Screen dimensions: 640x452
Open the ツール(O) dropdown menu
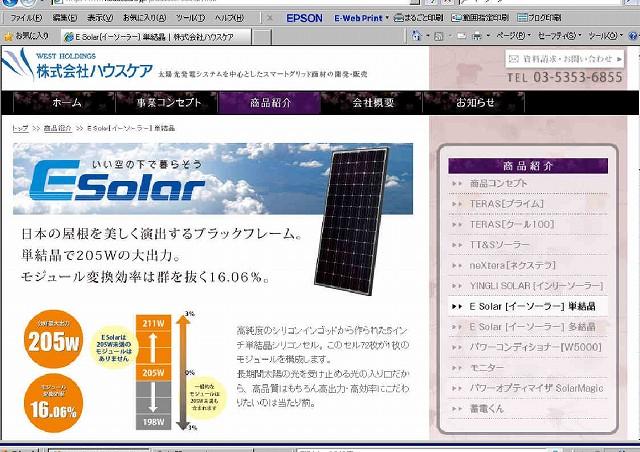click(605, 36)
